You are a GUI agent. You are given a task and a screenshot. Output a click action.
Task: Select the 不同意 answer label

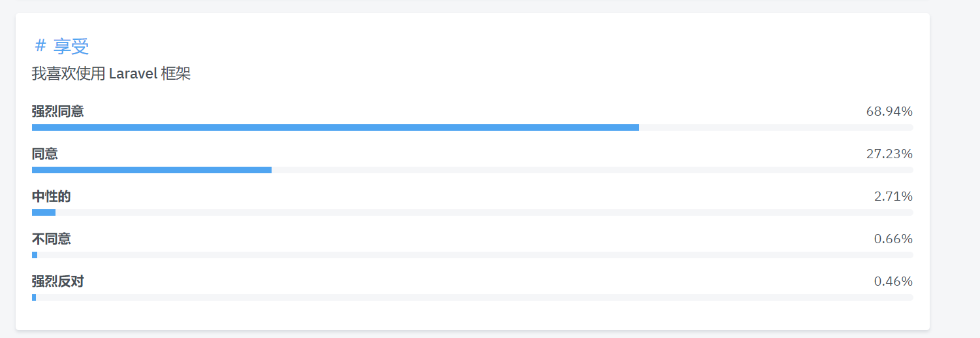[x=52, y=239]
